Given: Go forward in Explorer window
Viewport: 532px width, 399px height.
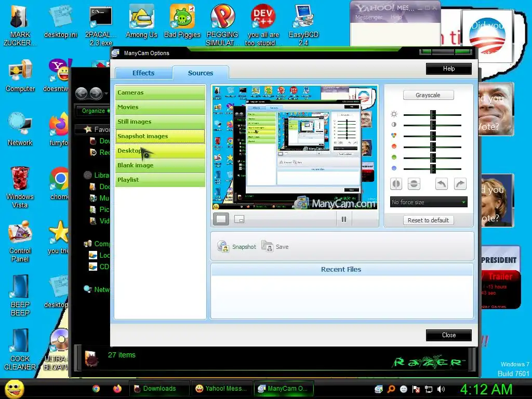Looking at the screenshot, I should coord(96,93).
